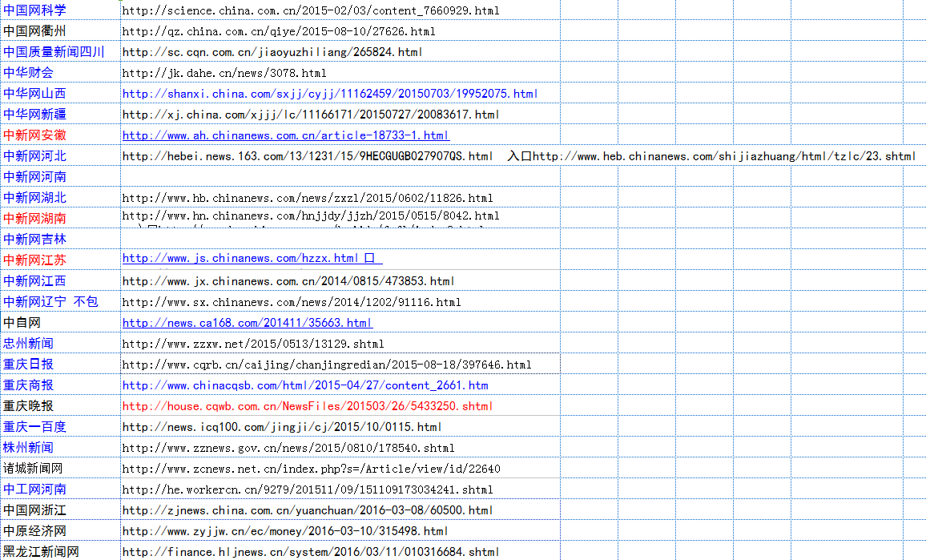Click the finance.hljnews.cn URL cell

click(340, 551)
